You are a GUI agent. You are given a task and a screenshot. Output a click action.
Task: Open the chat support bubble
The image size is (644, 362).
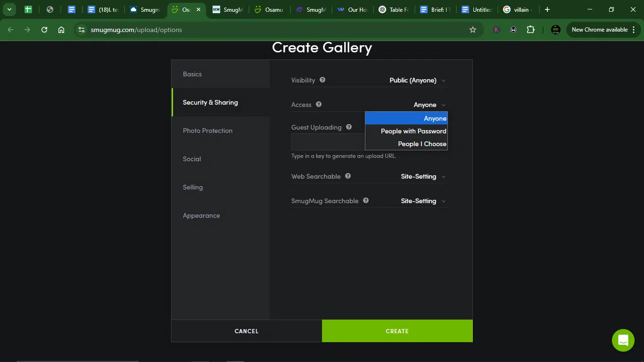pos(623,340)
